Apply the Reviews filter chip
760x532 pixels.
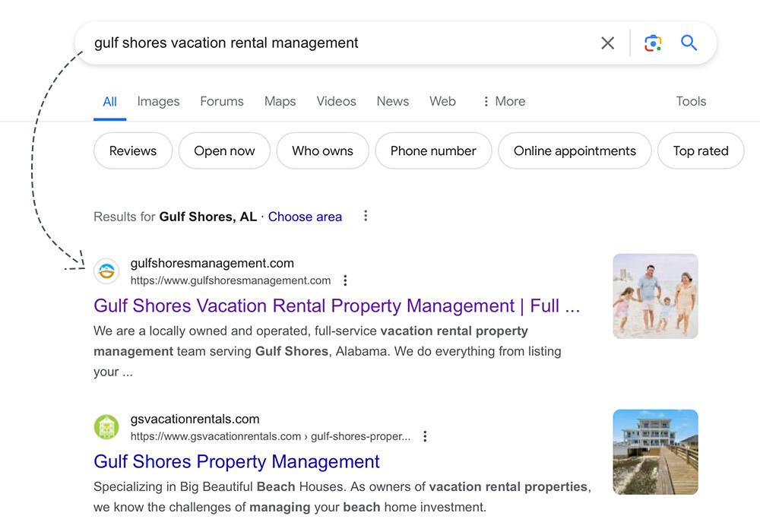[x=133, y=150]
